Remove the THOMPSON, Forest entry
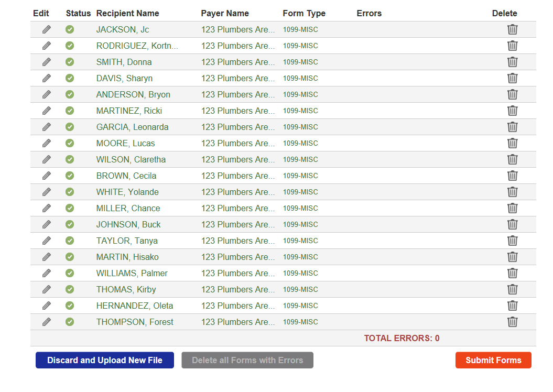 click(513, 321)
